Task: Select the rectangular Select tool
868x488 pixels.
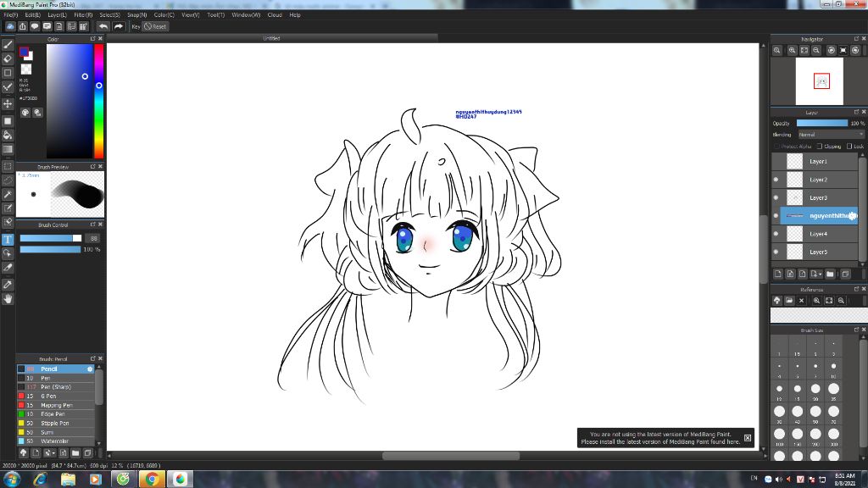Action: pyautogui.click(x=8, y=166)
